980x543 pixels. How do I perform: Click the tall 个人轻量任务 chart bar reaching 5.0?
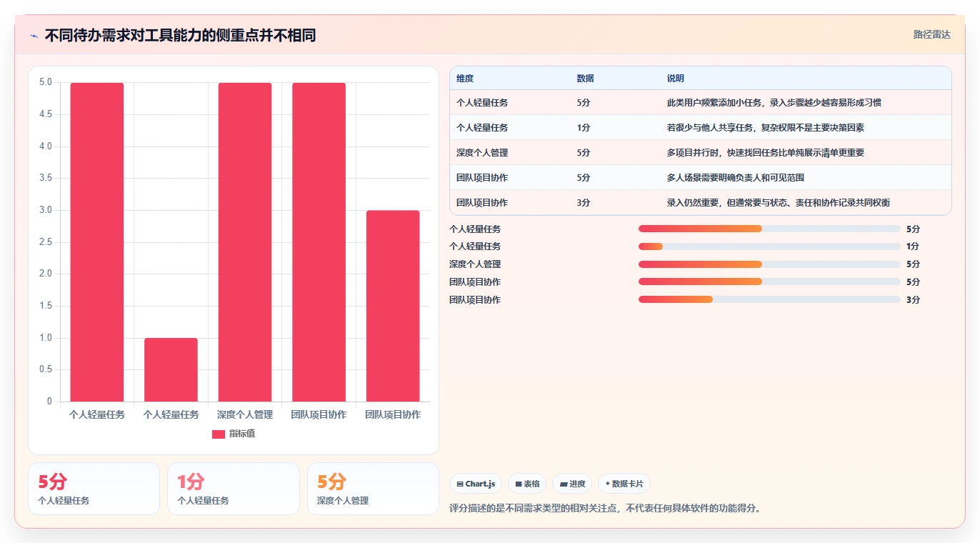point(96,242)
